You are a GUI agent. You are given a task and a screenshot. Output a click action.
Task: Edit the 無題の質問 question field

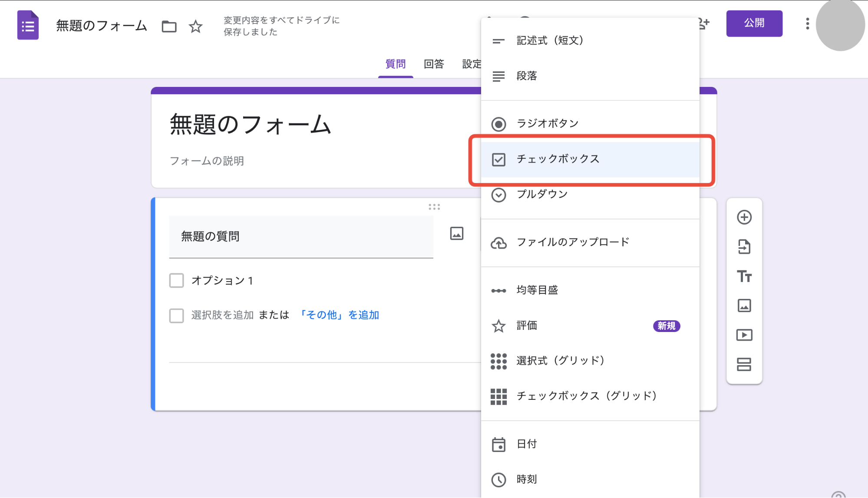[301, 237]
